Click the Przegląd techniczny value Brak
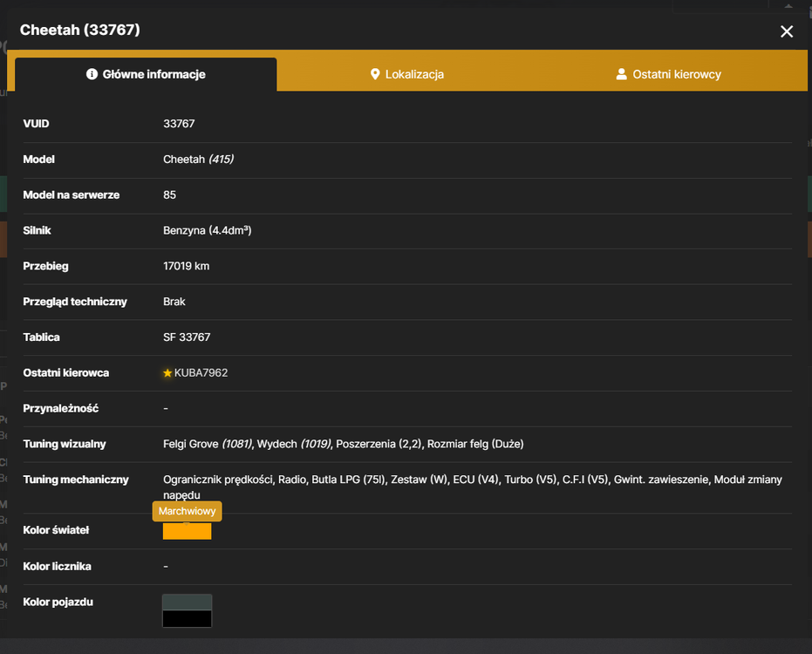Viewport: 812px width, 654px height. (x=174, y=302)
